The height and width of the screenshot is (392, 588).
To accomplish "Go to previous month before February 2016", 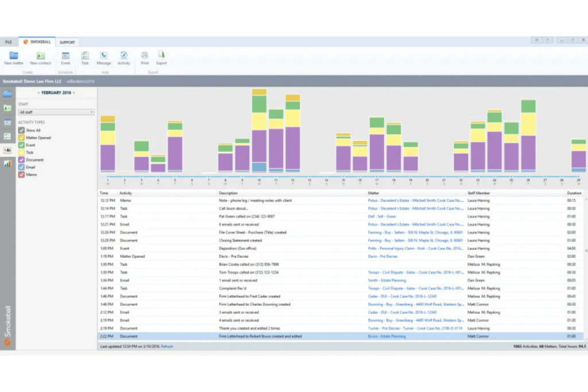I will (38, 92).
